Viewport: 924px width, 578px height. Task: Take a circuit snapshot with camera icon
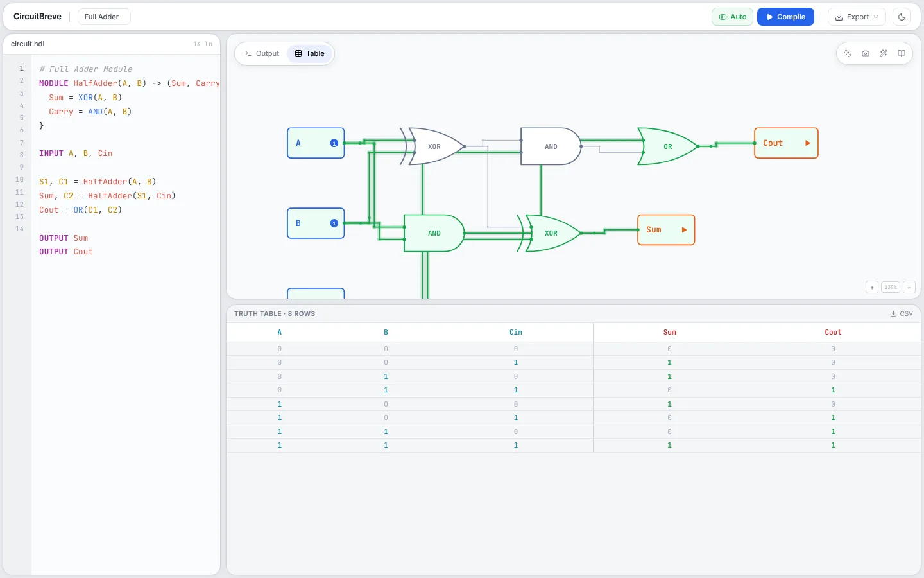pos(866,53)
